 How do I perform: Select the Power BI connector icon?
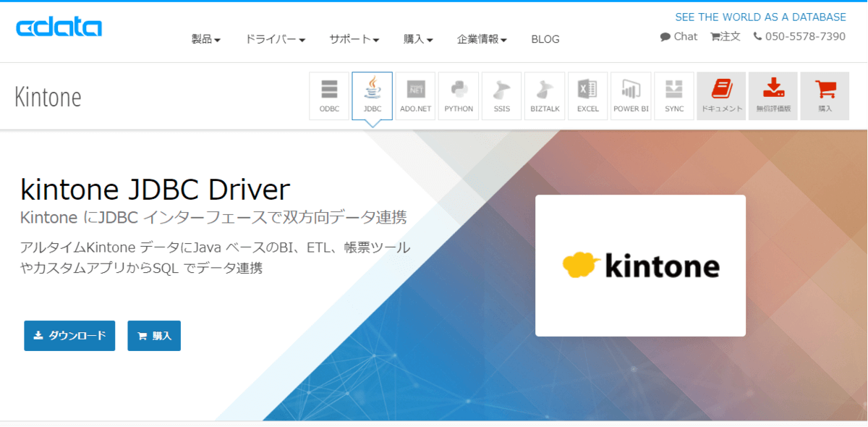point(631,96)
